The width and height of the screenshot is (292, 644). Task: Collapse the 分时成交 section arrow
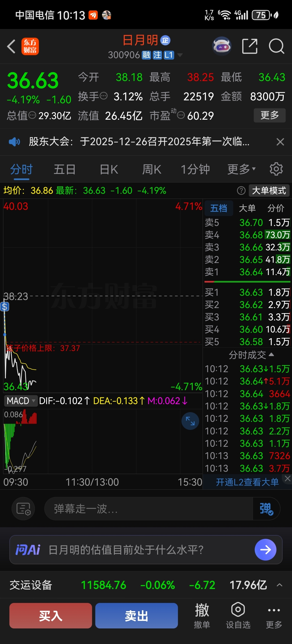point(271,355)
